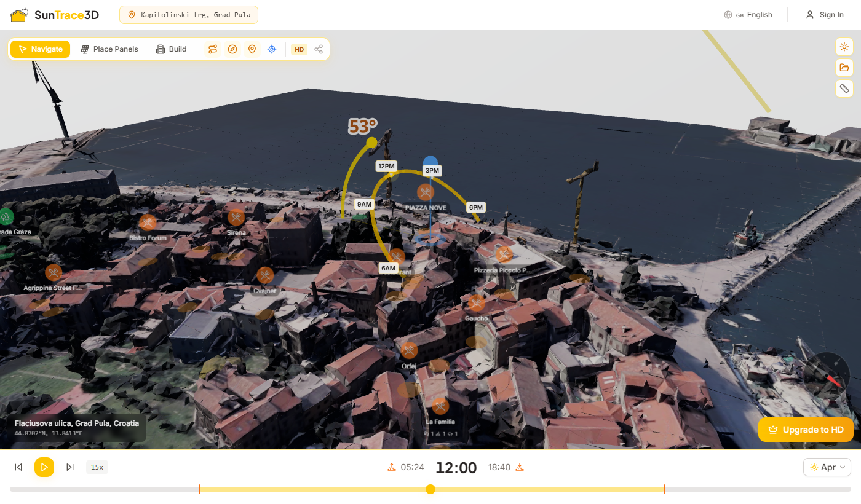The width and height of the screenshot is (861, 504).
Task: Click the SunTrace3D home logo
Action: (x=54, y=14)
